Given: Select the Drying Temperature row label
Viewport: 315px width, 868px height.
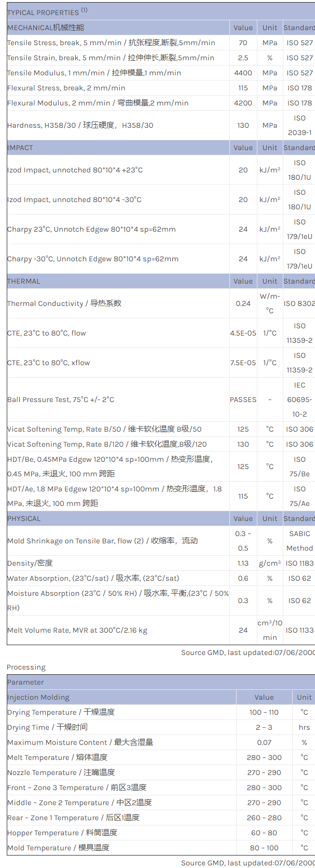Looking at the screenshot, I should (61, 712).
